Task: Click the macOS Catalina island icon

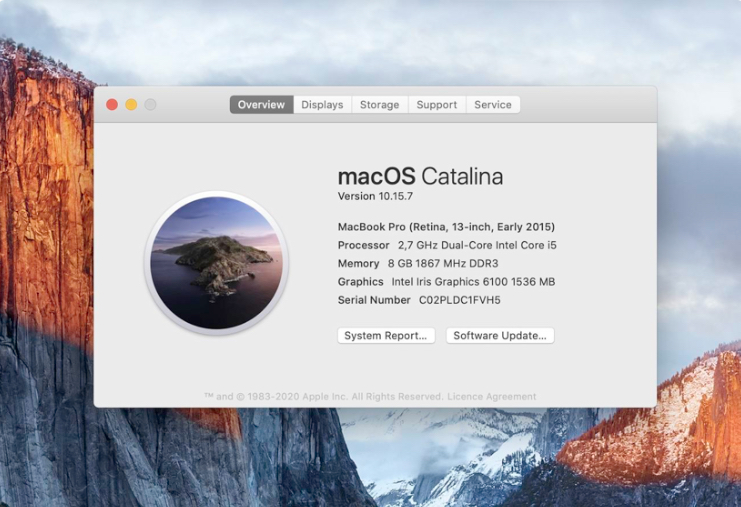Action: tap(216, 263)
